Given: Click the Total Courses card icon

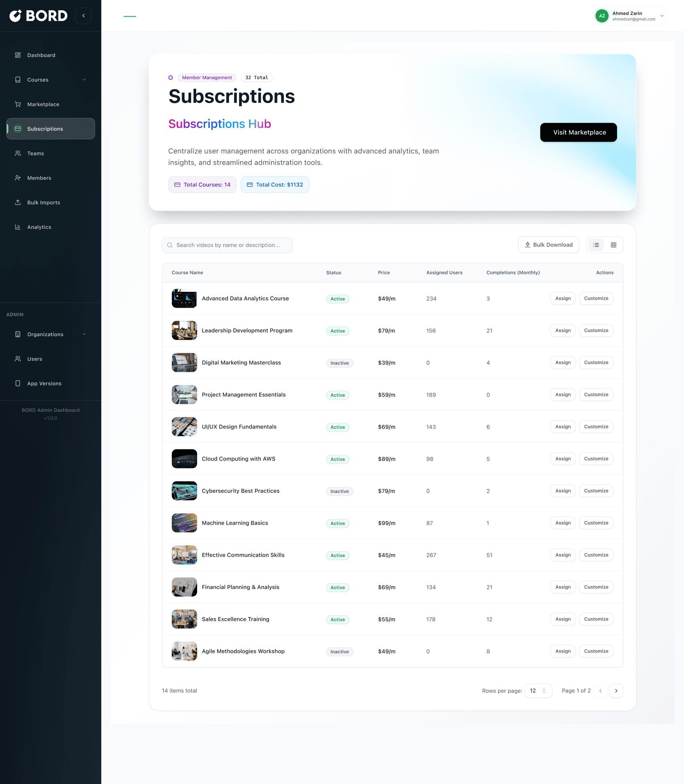Looking at the screenshot, I should (x=177, y=185).
